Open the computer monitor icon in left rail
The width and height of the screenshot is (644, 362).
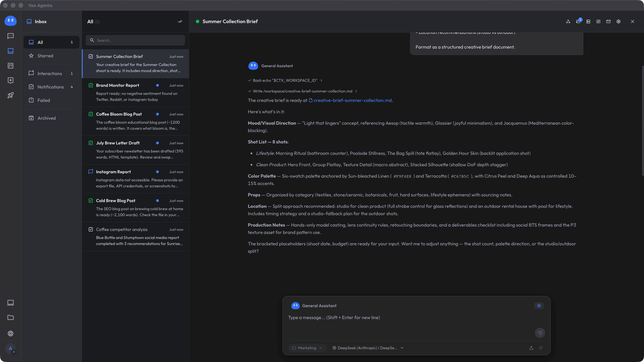tap(11, 303)
